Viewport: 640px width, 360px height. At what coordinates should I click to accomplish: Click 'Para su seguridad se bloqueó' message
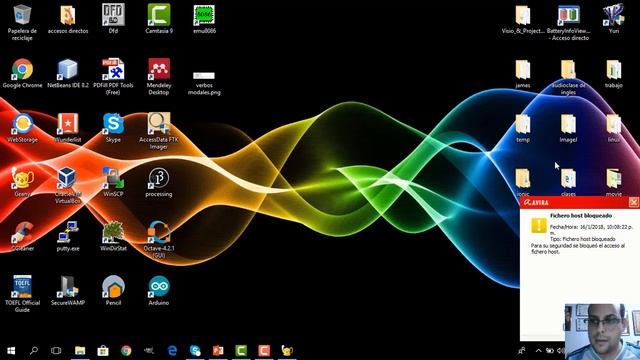[578, 249]
